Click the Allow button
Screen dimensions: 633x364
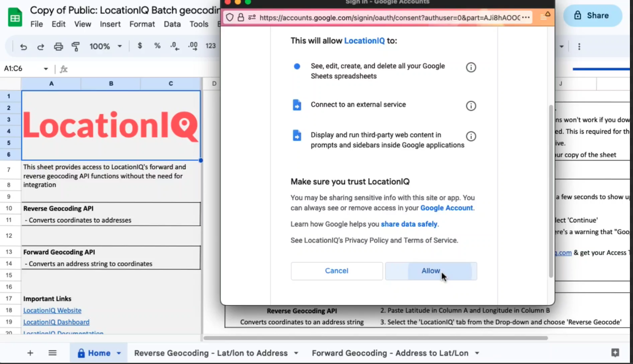[431, 271]
